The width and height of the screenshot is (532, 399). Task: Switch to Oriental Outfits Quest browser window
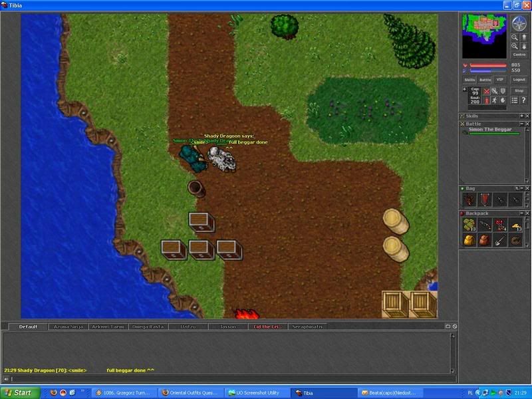coord(192,393)
